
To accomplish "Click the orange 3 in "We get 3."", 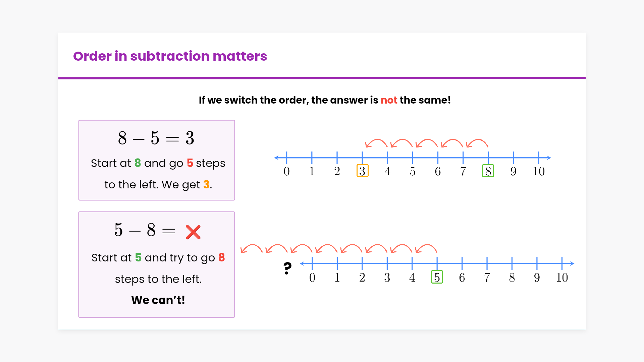I will coord(206,184).
